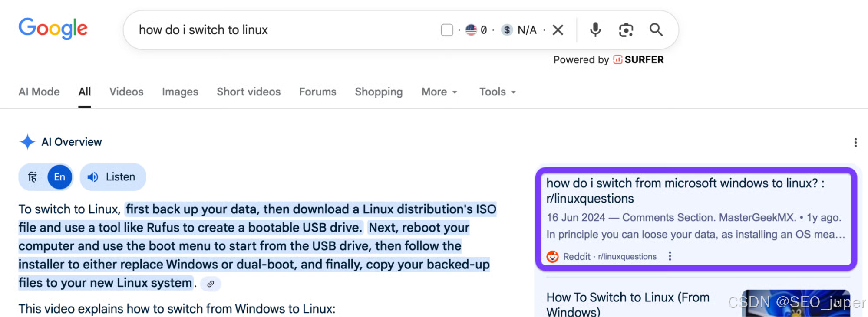Click the US flag search volume icon
The width and height of the screenshot is (868, 317).
(471, 30)
